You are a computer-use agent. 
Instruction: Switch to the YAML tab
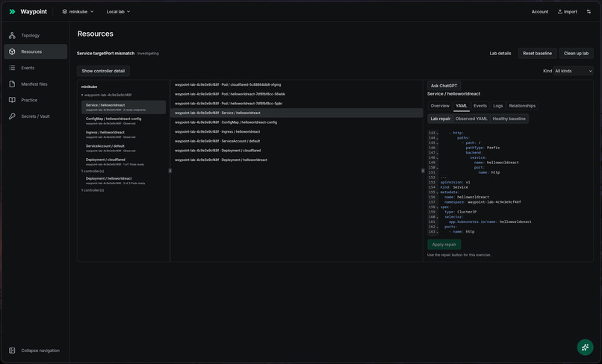point(461,106)
